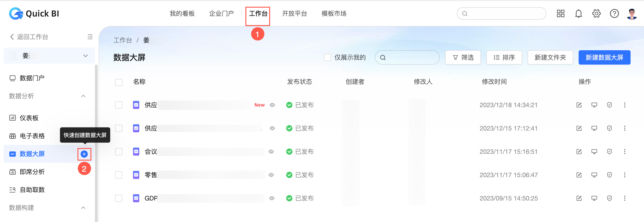Screen dimensions: 644x222
Task: Open the apps grid icon in header
Action: coord(561,13)
